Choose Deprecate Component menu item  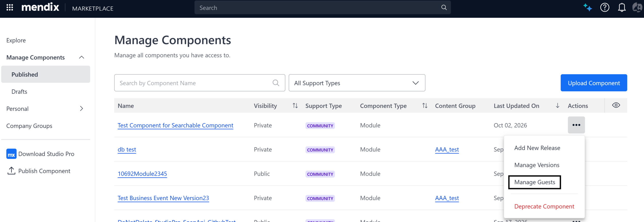[544, 207]
